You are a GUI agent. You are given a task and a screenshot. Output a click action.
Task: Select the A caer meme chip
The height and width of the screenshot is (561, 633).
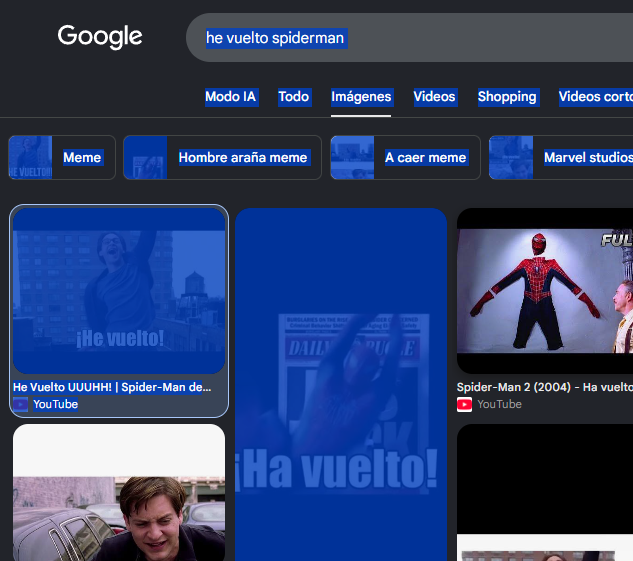pos(405,157)
